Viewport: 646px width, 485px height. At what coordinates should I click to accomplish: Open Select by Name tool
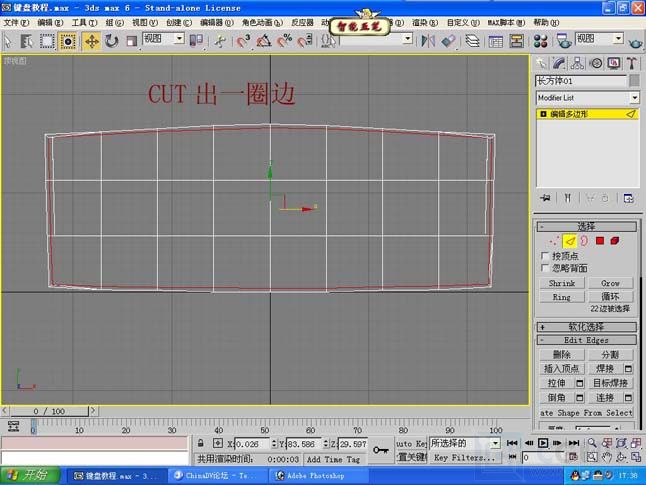[x=27, y=41]
